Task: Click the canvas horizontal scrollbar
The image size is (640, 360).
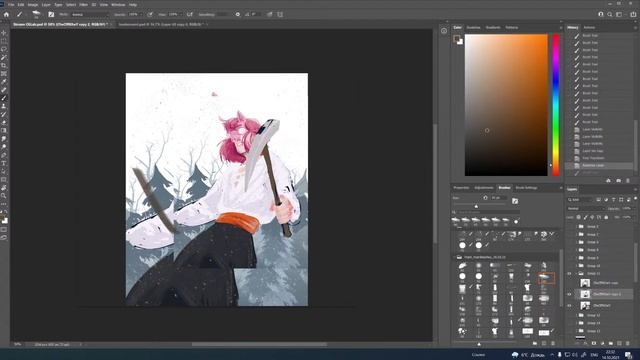Action: [259, 344]
